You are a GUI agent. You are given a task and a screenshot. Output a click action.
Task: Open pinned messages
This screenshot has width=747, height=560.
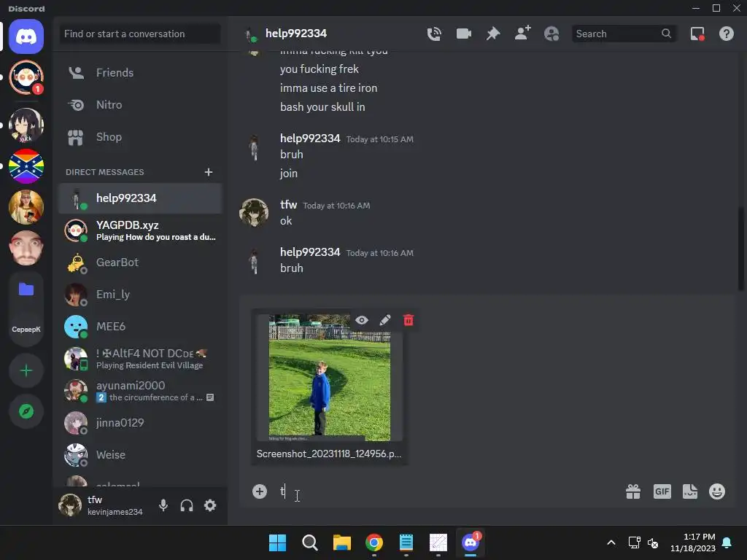coord(493,34)
